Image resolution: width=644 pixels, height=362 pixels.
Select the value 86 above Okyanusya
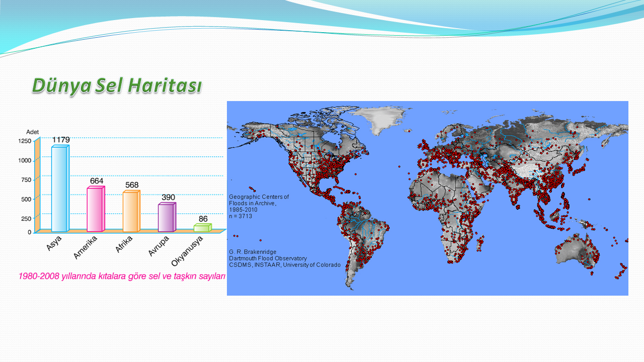coord(203,219)
